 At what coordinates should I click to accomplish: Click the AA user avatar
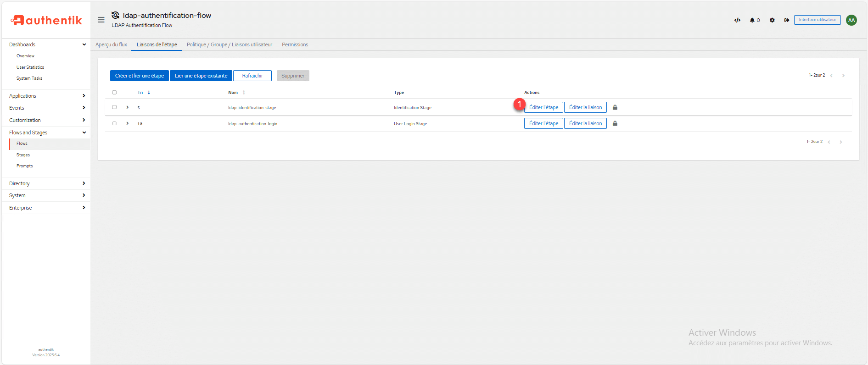851,20
